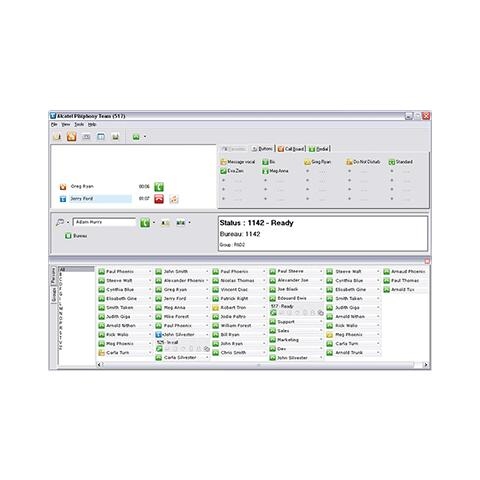Click the orange home icon in the toolbar
Viewport: 480px width, 480px height.
[x=72, y=137]
